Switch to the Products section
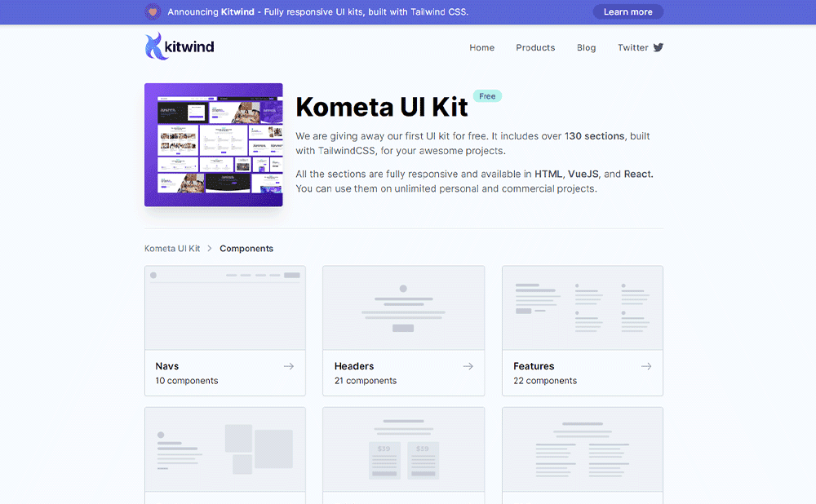 click(x=535, y=47)
